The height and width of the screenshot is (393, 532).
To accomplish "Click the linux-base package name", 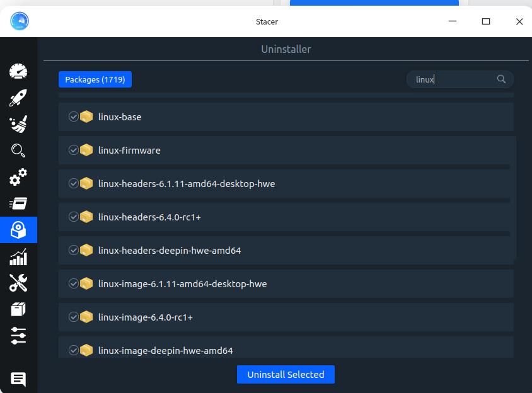I will [x=120, y=117].
